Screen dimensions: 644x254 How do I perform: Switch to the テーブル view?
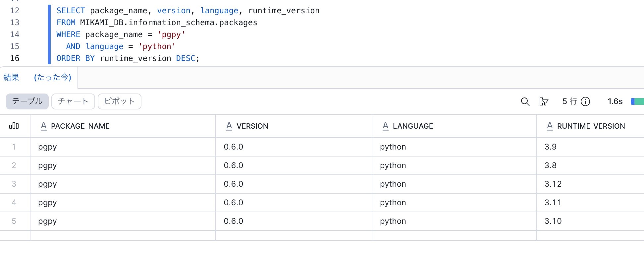(27, 101)
